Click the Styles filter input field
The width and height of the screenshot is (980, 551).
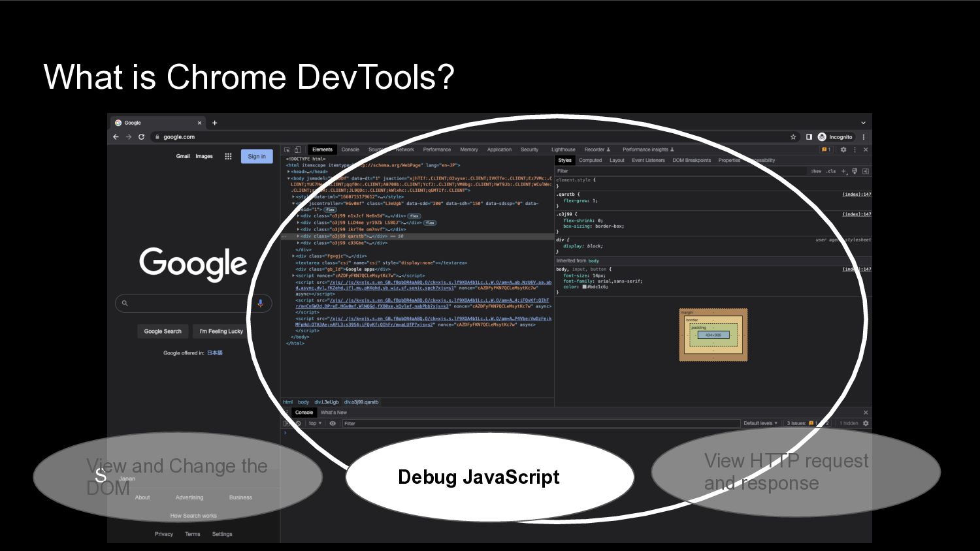click(x=681, y=171)
